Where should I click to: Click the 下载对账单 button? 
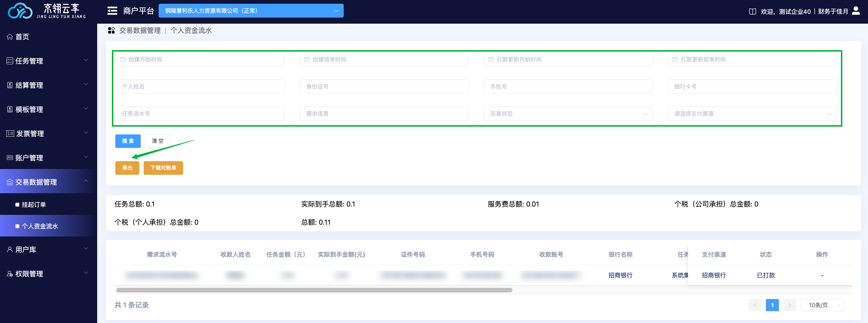pos(163,168)
